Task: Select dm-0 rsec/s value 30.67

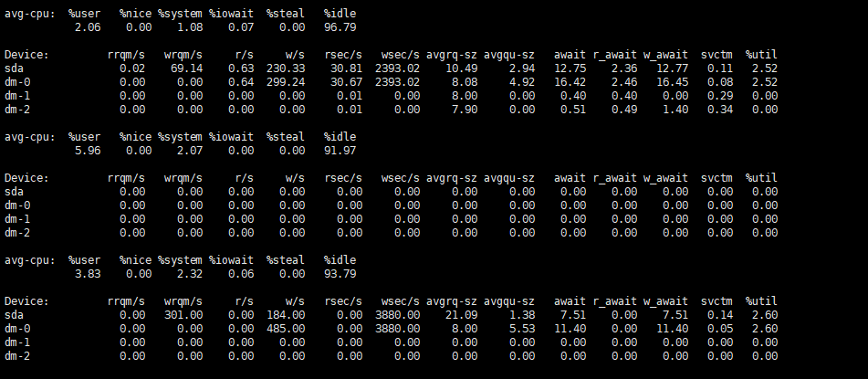Action: point(346,82)
